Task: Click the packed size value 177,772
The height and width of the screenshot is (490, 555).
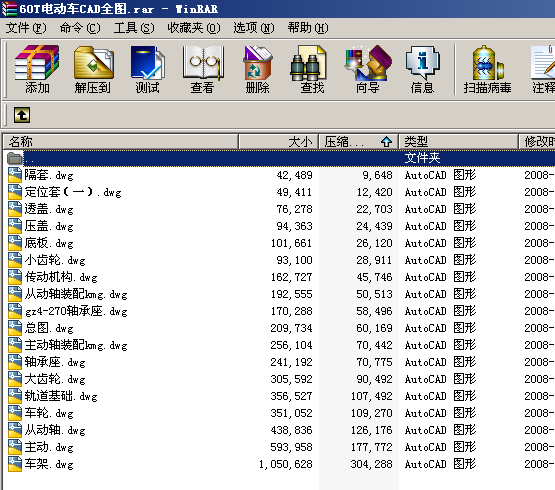Action: click(x=372, y=447)
